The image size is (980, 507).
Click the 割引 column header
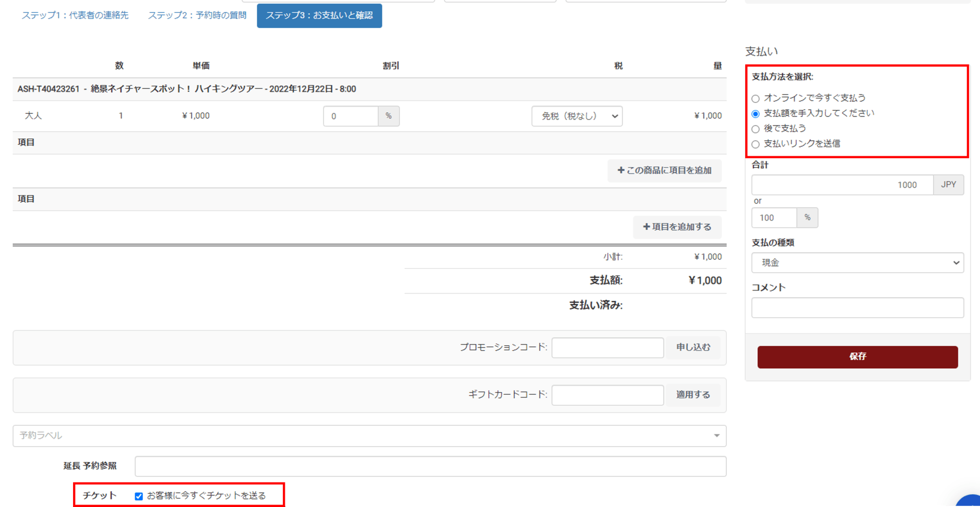[x=391, y=66]
